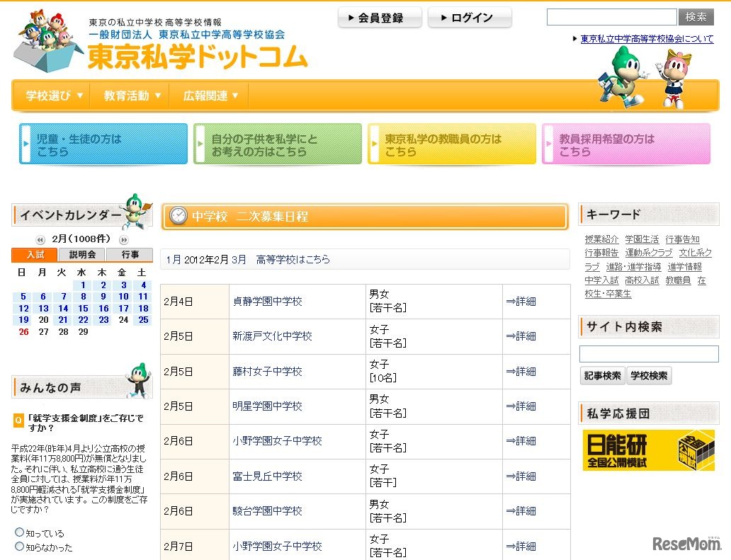Image resolution: width=731 pixels, height=560 pixels.
Task: Click the 教職員 keyword
Action: [x=678, y=280]
